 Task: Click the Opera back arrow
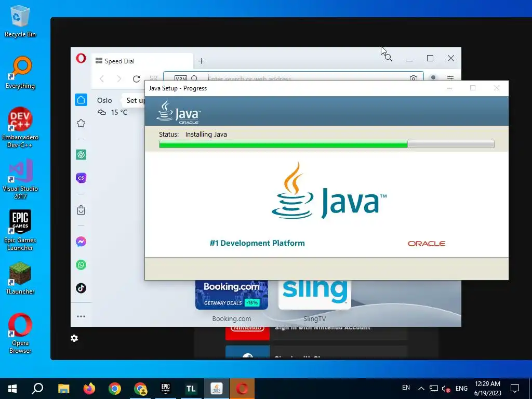102,79
